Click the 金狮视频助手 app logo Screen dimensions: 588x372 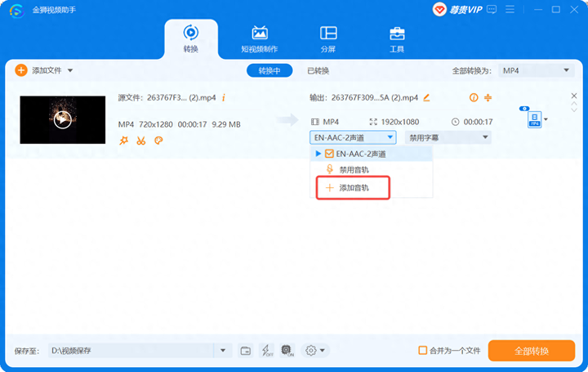click(x=17, y=11)
